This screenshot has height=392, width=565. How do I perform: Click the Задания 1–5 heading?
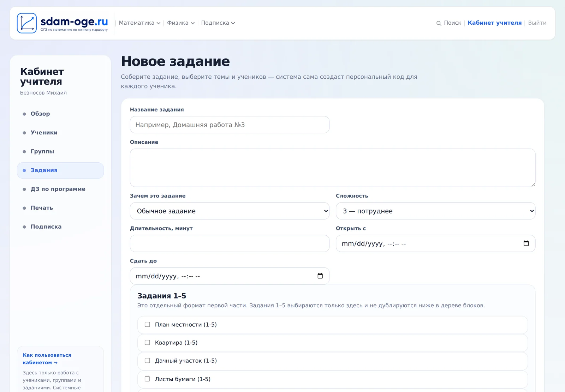(162, 296)
